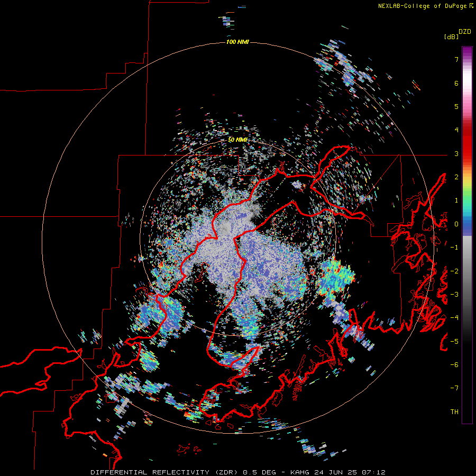
Task: Click the legend value 4
Action: point(456,130)
